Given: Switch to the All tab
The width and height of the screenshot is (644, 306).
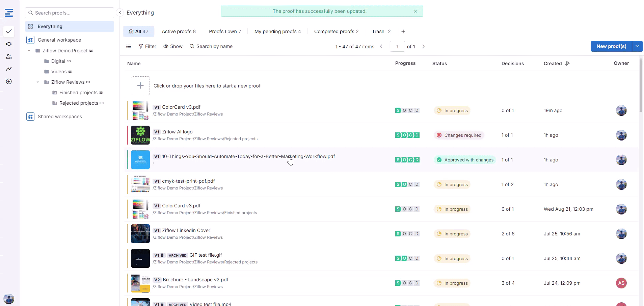Looking at the screenshot, I should [138, 31].
